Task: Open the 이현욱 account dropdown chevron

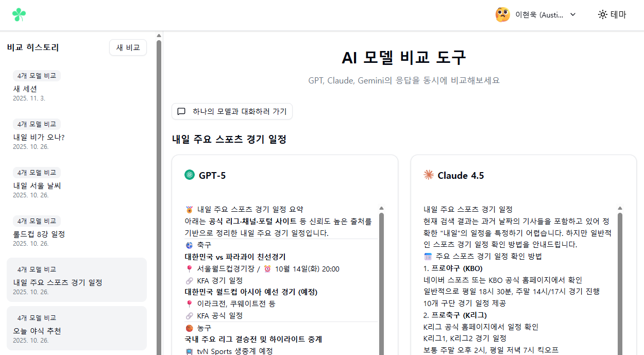Action: [573, 15]
